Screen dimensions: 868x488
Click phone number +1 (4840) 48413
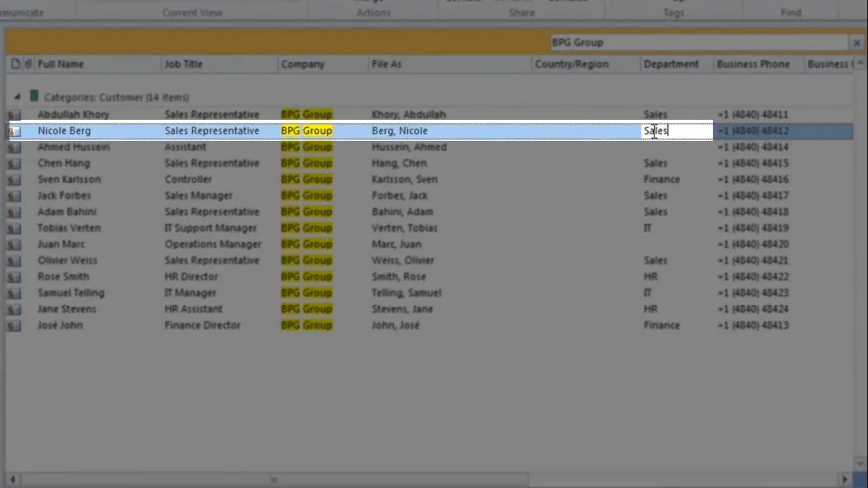[753, 325]
